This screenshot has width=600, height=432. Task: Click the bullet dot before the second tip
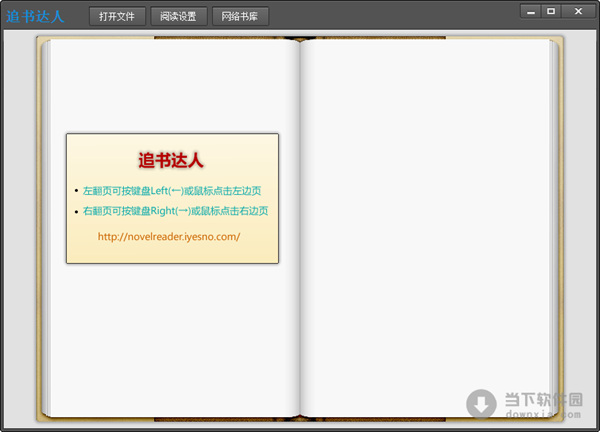[76, 211]
